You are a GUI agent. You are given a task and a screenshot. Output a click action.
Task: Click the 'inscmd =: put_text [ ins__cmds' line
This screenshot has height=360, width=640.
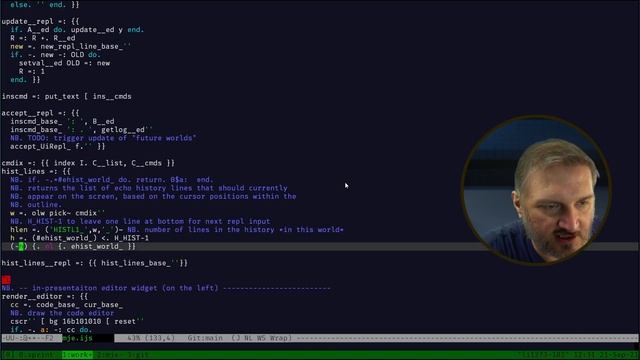coord(67,96)
